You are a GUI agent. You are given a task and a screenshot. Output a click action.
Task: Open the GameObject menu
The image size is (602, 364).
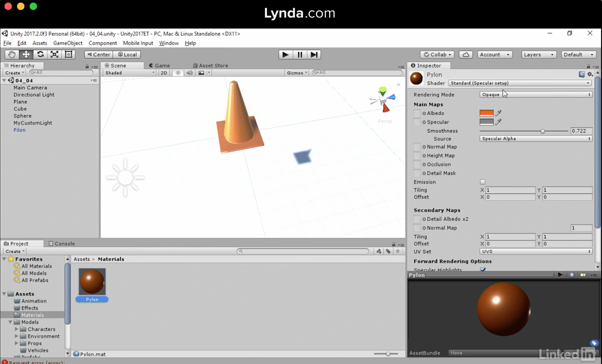point(68,43)
